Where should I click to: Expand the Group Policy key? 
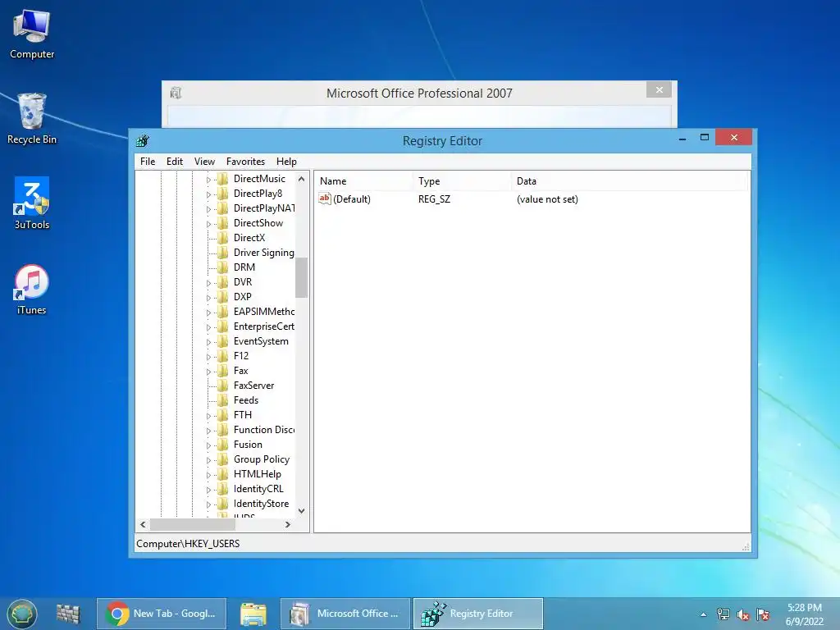point(208,460)
